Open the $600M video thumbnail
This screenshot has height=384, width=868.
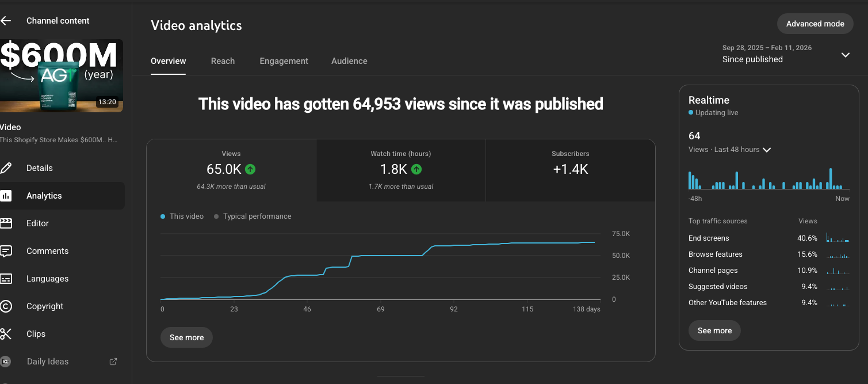[62, 75]
